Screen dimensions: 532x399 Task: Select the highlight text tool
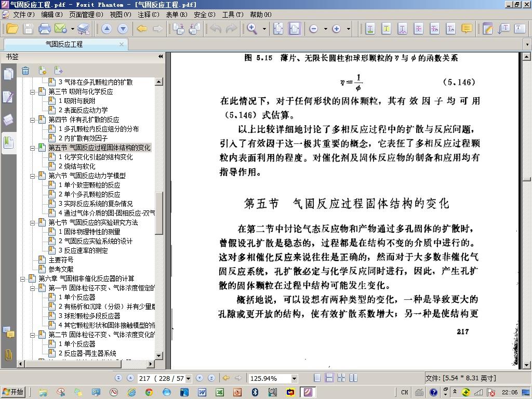pos(370,29)
